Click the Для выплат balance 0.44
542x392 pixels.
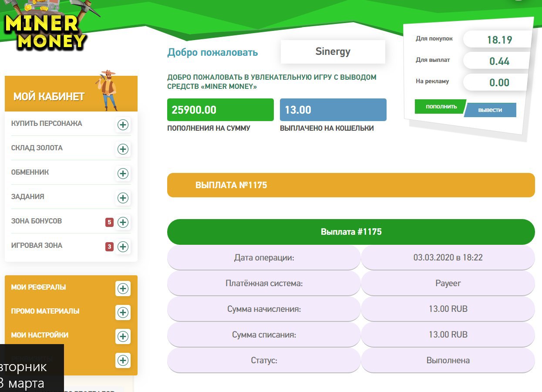(x=499, y=61)
